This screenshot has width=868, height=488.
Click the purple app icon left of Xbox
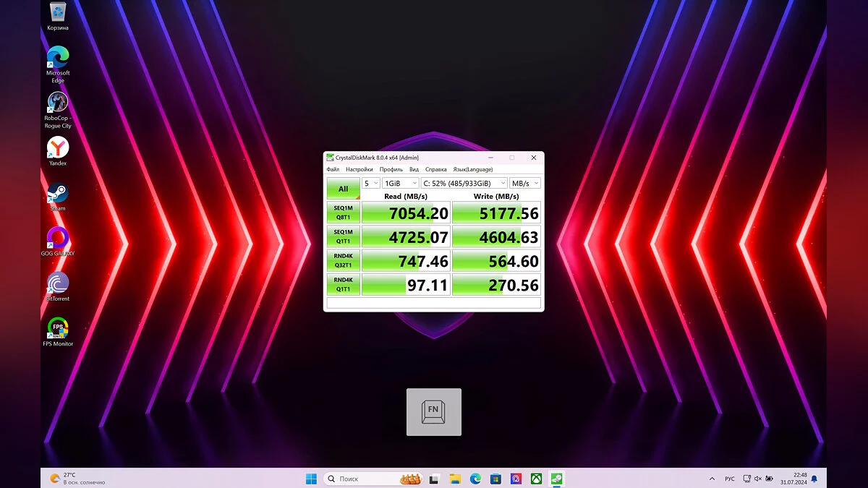coord(516,479)
